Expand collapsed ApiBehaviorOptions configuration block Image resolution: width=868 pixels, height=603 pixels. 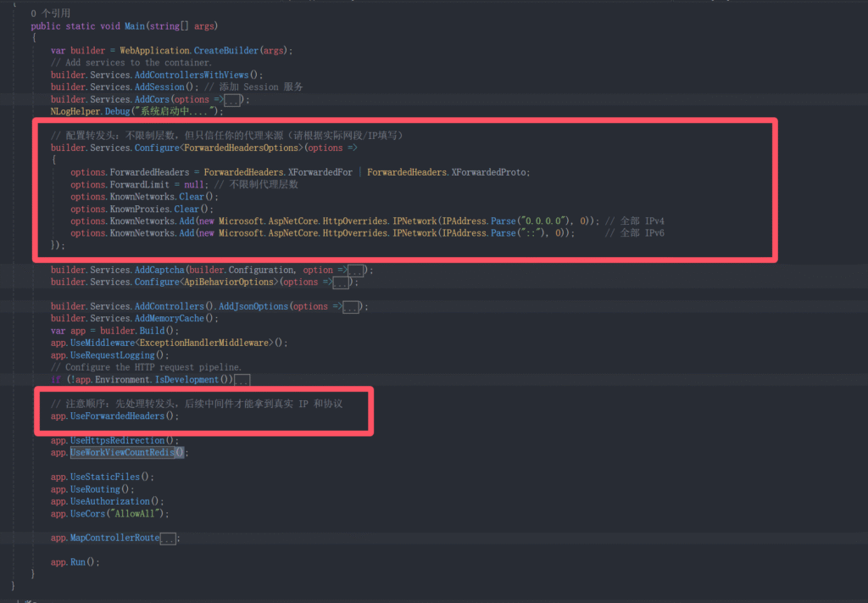click(x=342, y=282)
